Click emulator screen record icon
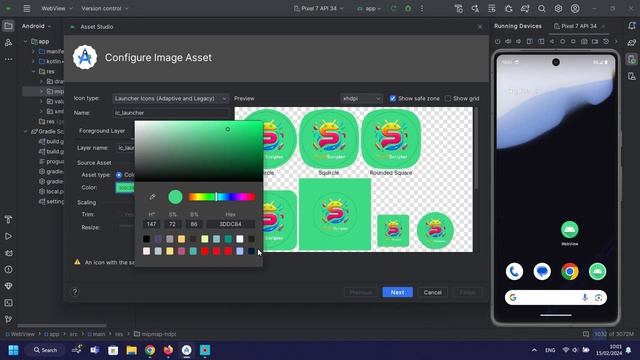The image size is (640, 360). click(x=595, y=41)
